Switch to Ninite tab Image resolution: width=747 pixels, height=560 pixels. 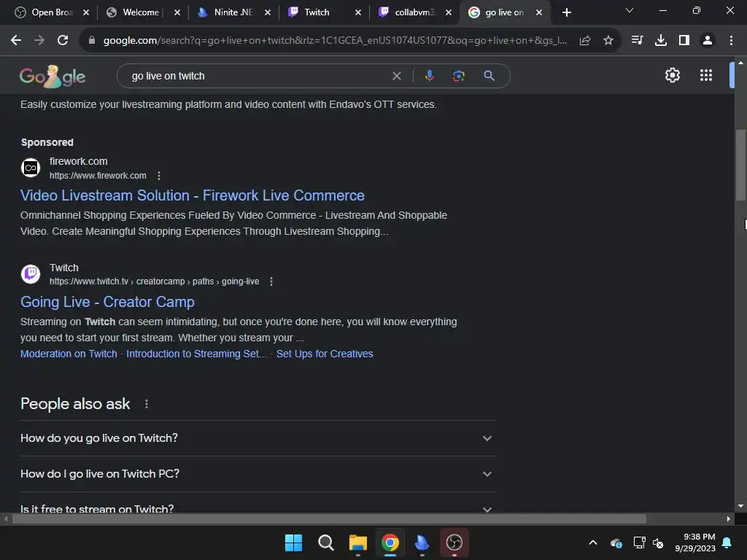pyautogui.click(x=233, y=12)
